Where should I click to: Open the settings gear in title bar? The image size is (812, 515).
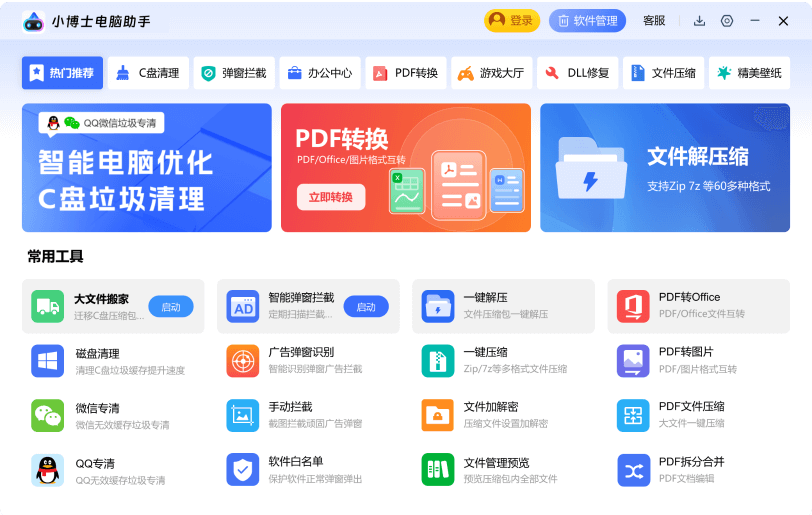[x=727, y=21]
